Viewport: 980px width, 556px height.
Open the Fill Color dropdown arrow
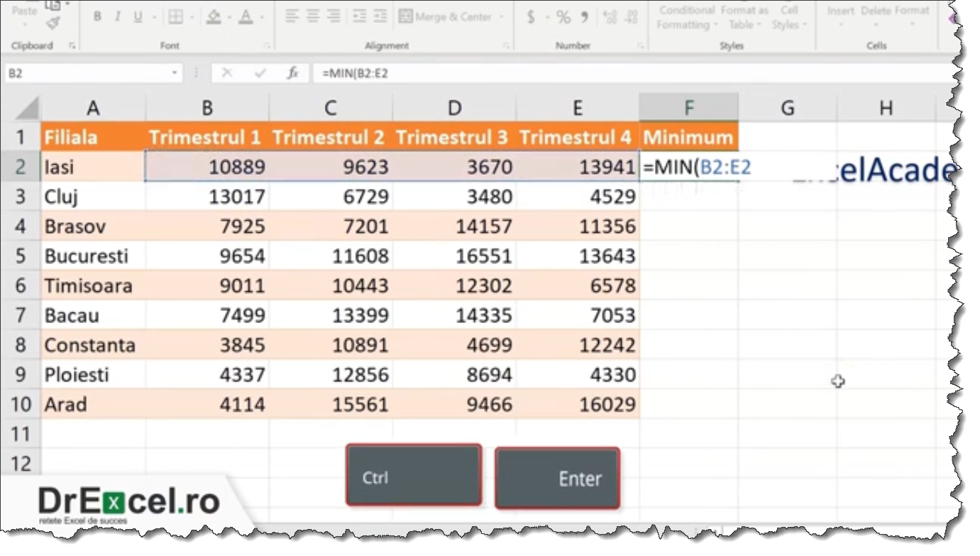pyautogui.click(x=229, y=16)
